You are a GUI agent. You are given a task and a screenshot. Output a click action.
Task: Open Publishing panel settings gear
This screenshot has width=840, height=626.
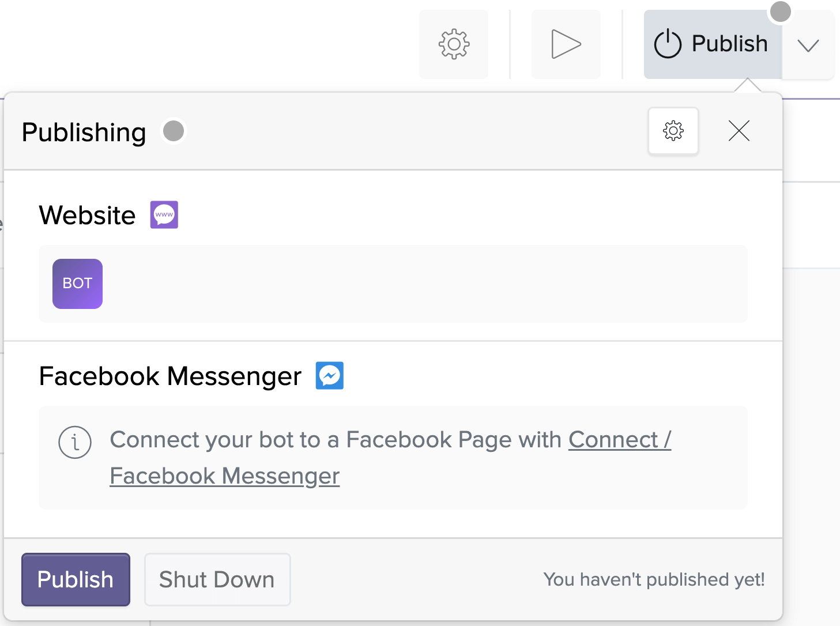coord(673,131)
